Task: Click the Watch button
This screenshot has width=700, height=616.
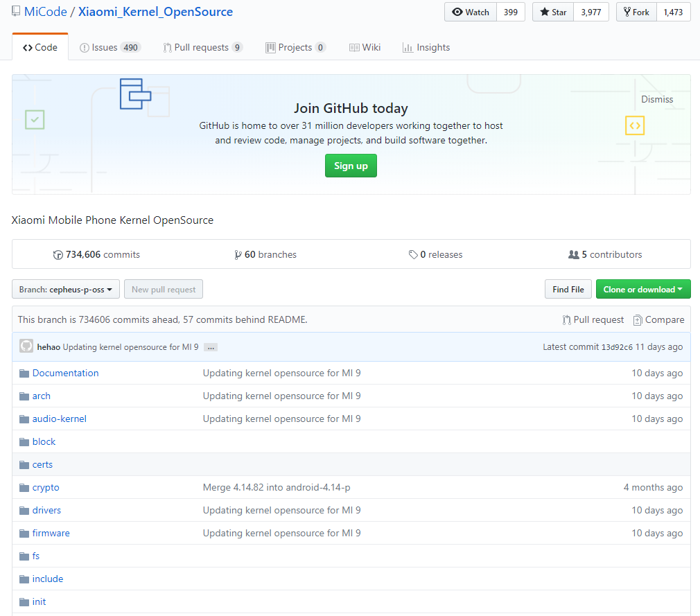Action: coord(471,12)
